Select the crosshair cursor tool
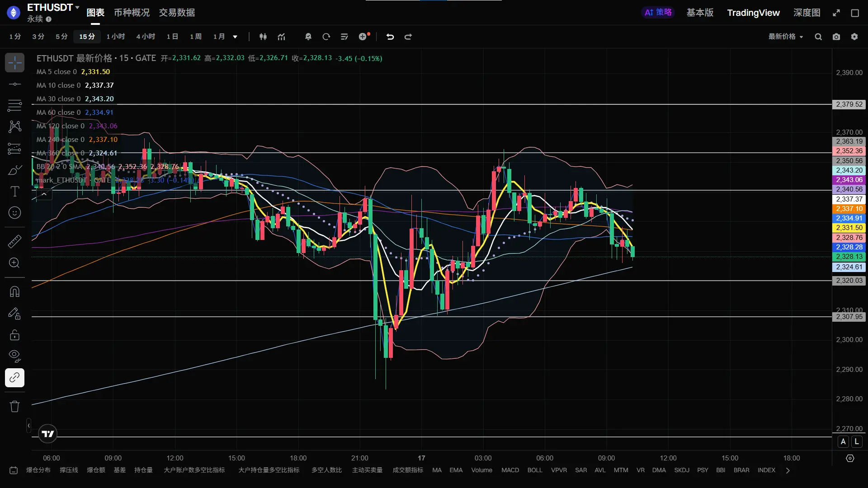 (x=14, y=63)
